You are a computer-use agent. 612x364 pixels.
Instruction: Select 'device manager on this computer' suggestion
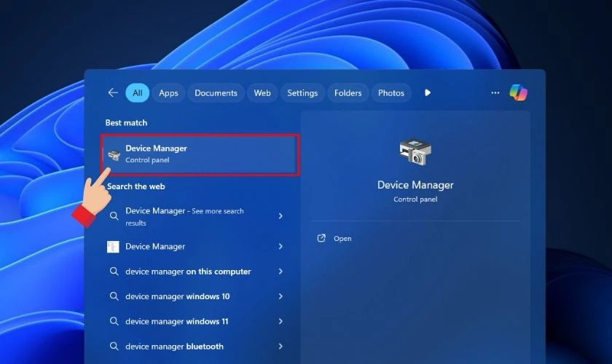click(x=188, y=271)
